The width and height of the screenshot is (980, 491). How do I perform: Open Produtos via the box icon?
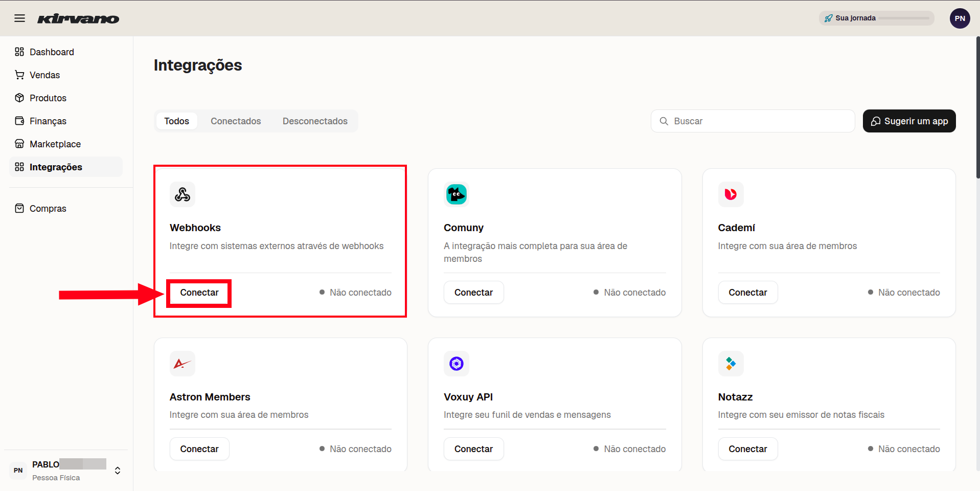19,98
